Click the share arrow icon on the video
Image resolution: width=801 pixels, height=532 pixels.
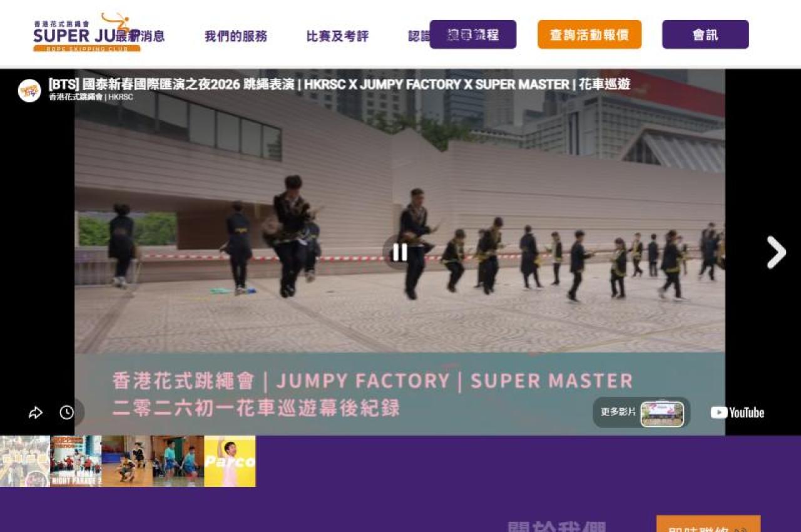pyautogui.click(x=36, y=412)
